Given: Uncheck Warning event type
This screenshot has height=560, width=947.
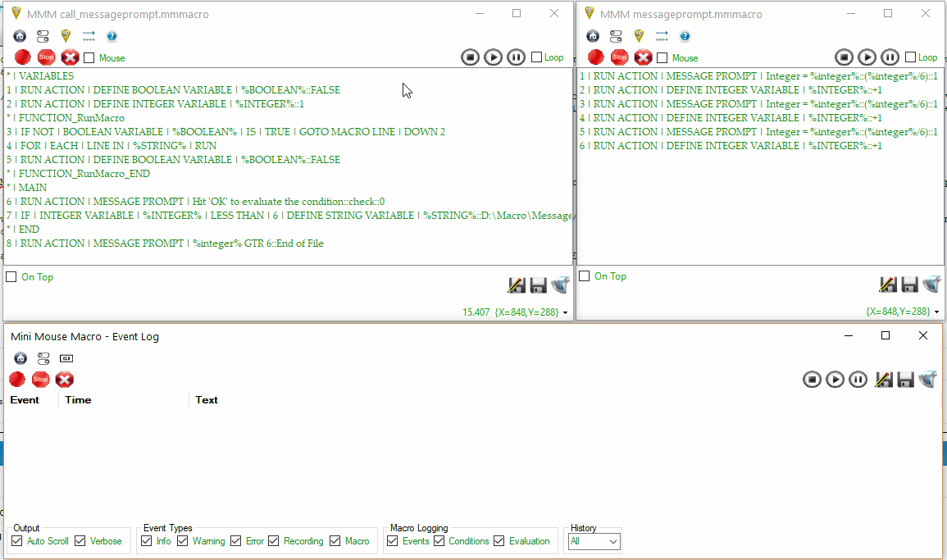Looking at the screenshot, I should tap(182, 540).
